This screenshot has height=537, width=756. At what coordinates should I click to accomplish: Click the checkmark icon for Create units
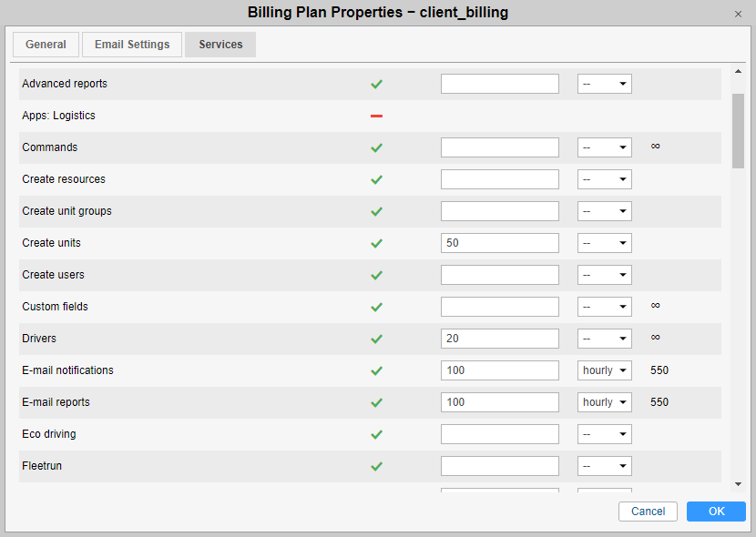[x=376, y=243]
